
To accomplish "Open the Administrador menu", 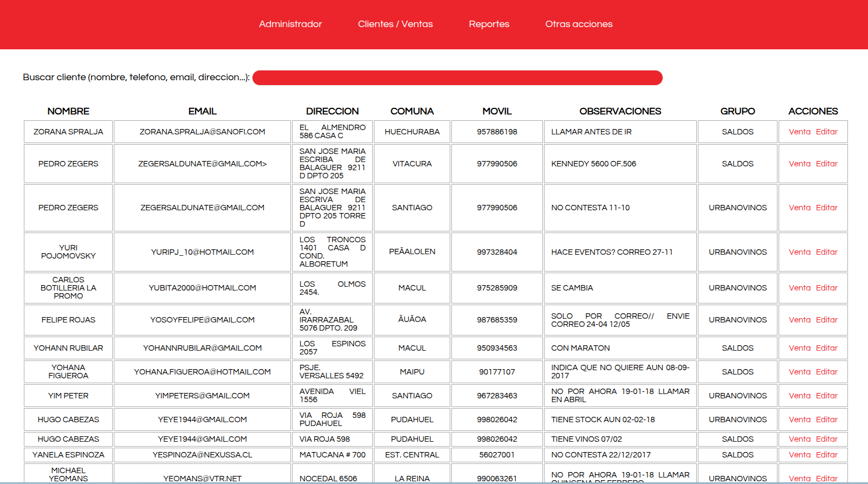I will point(290,24).
